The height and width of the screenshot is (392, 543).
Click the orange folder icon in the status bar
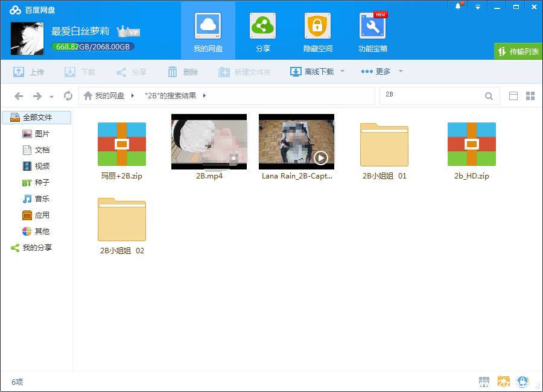[x=504, y=382]
